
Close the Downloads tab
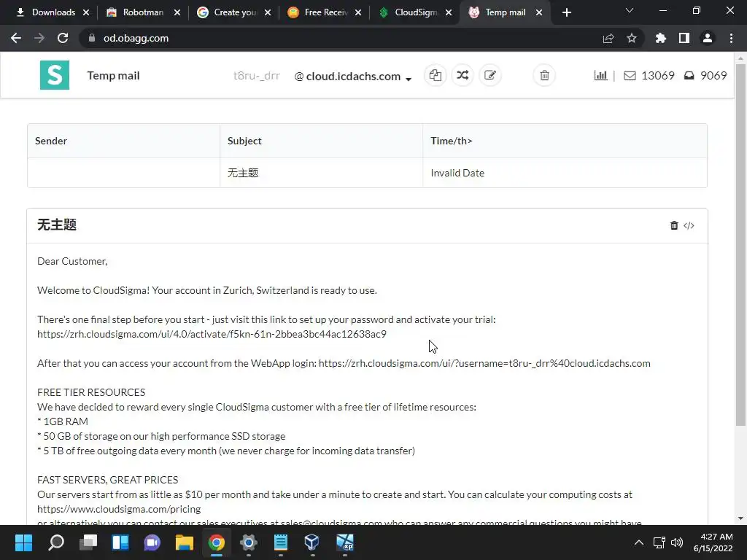[86, 12]
